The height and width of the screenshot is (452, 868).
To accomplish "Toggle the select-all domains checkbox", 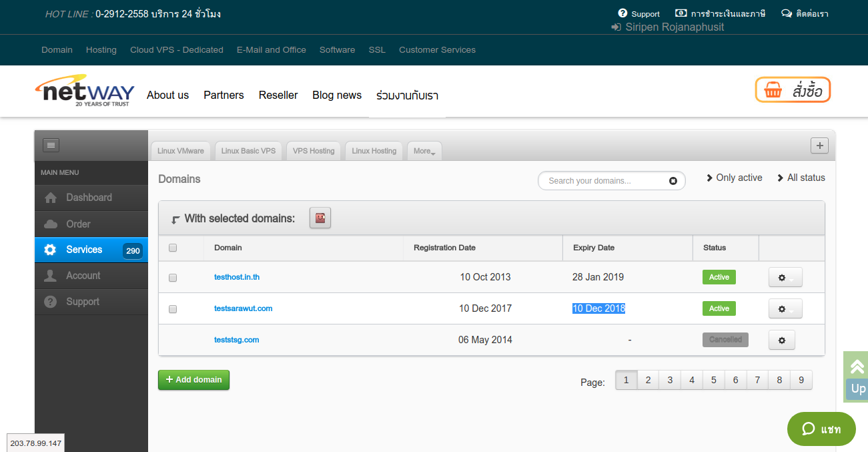I will coord(173,248).
